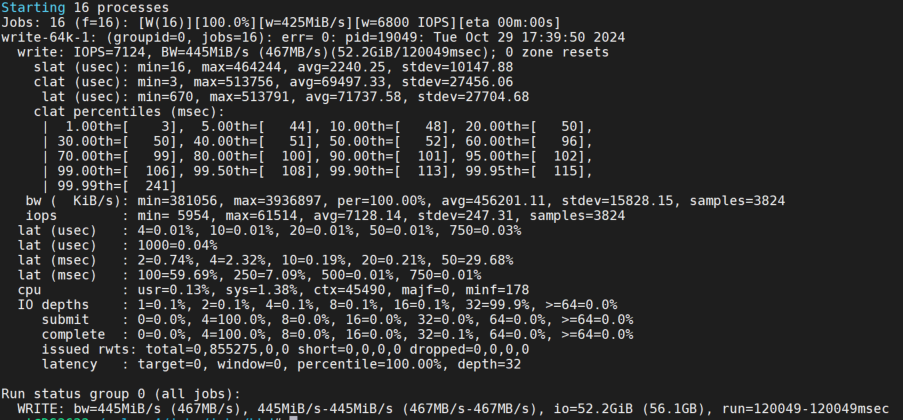Click the 'latency' target line label
The height and width of the screenshot is (420, 903).
coord(73,364)
